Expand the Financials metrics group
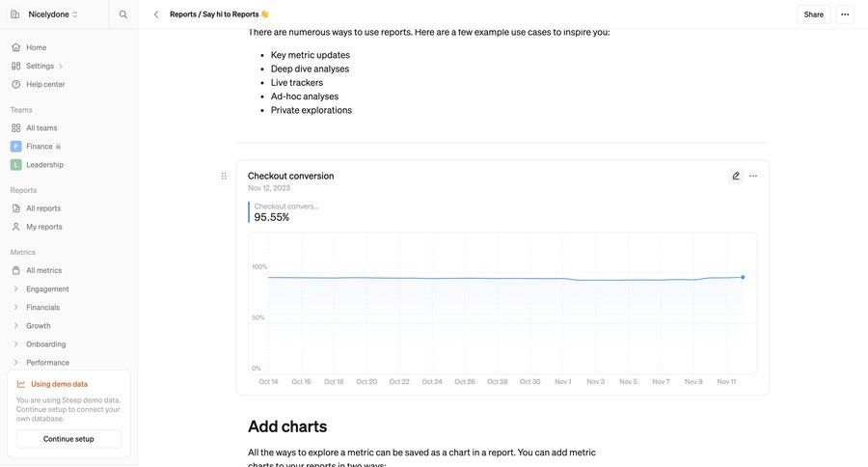The width and height of the screenshot is (868, 467). coord(16,307)
